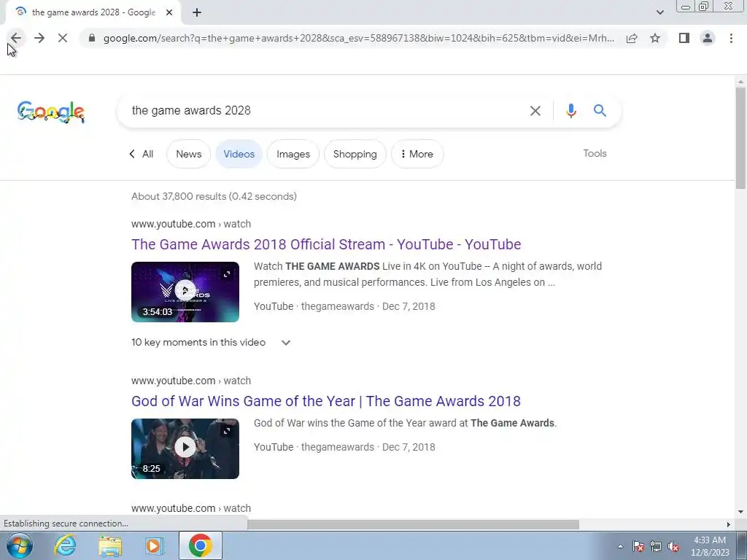747x560 pixels.
Task: Click the muted volume tray icon
Action: 673,546
